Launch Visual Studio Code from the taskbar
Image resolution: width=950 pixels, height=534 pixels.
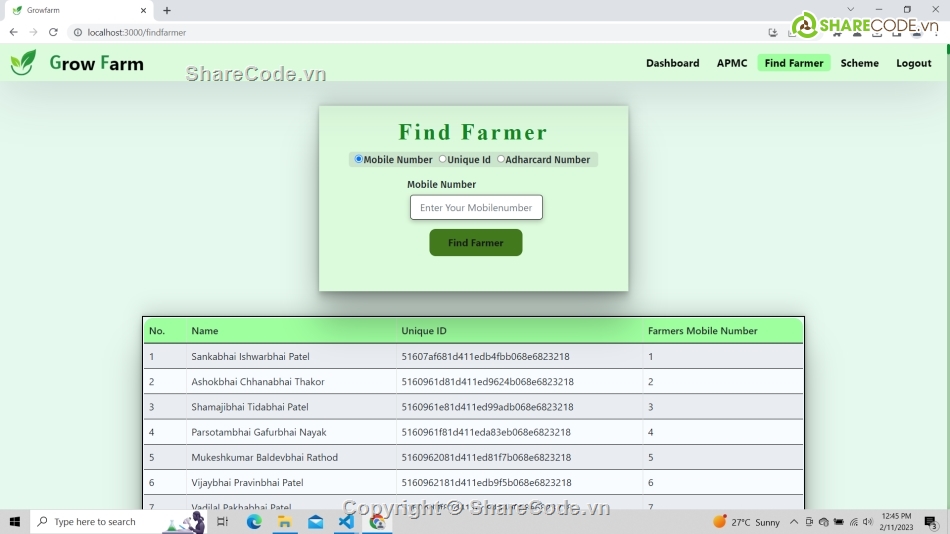point(346,522)
